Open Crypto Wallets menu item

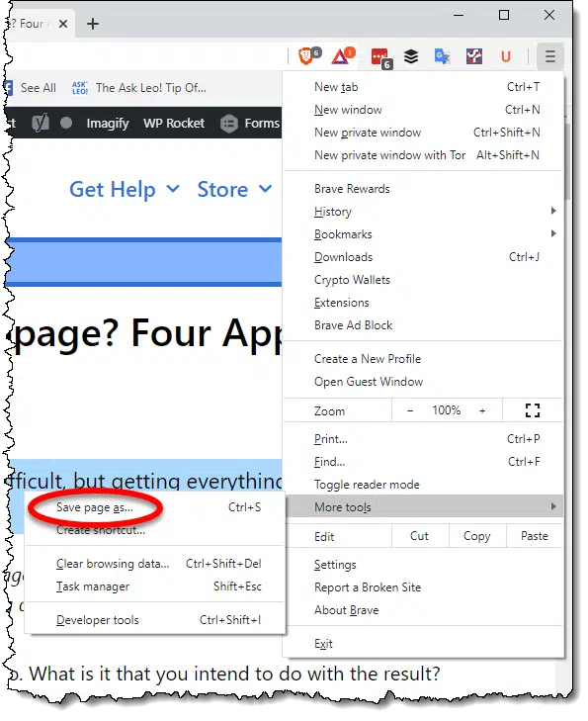coord(423,280)
